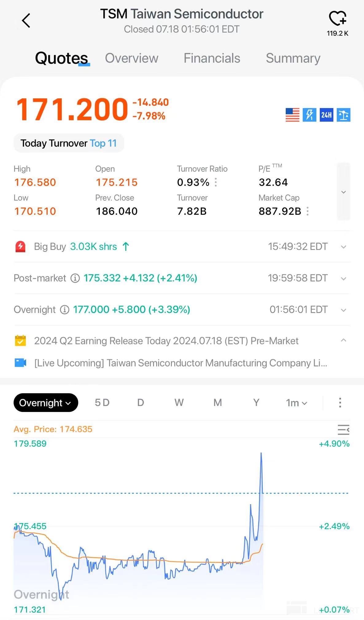Tap the 2024 Q2 Earning Release text

[x=166, y=341]
